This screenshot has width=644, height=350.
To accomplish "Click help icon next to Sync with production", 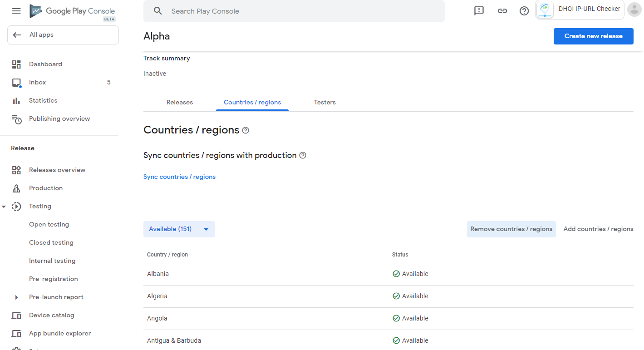I will tap(303, 155).
